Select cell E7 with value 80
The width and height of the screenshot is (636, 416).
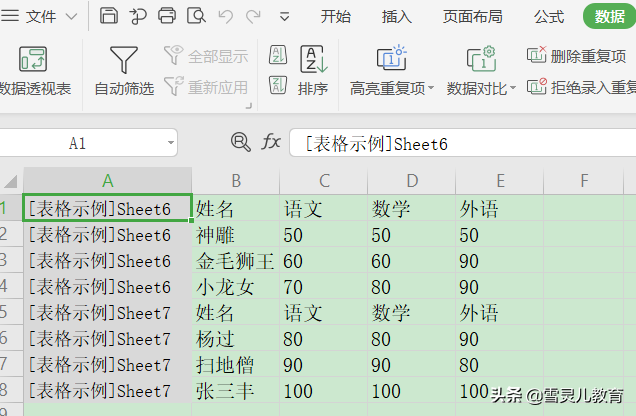tap(500, 364)
